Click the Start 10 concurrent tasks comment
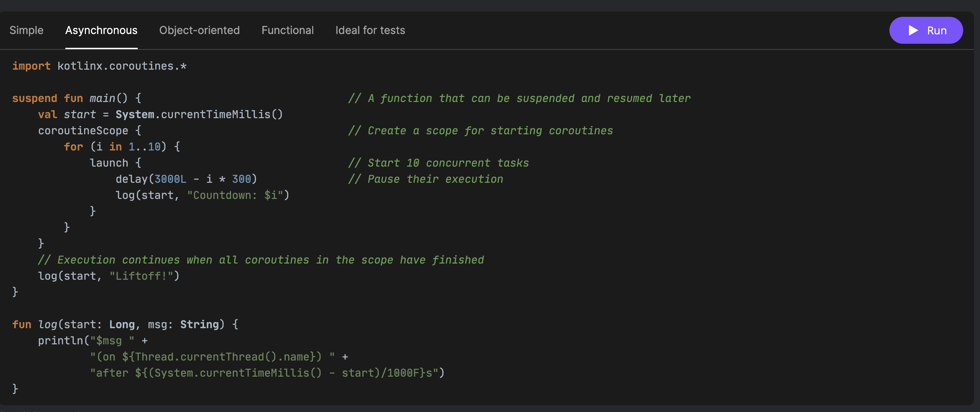 pyautogui.click(x=438, y=163)
